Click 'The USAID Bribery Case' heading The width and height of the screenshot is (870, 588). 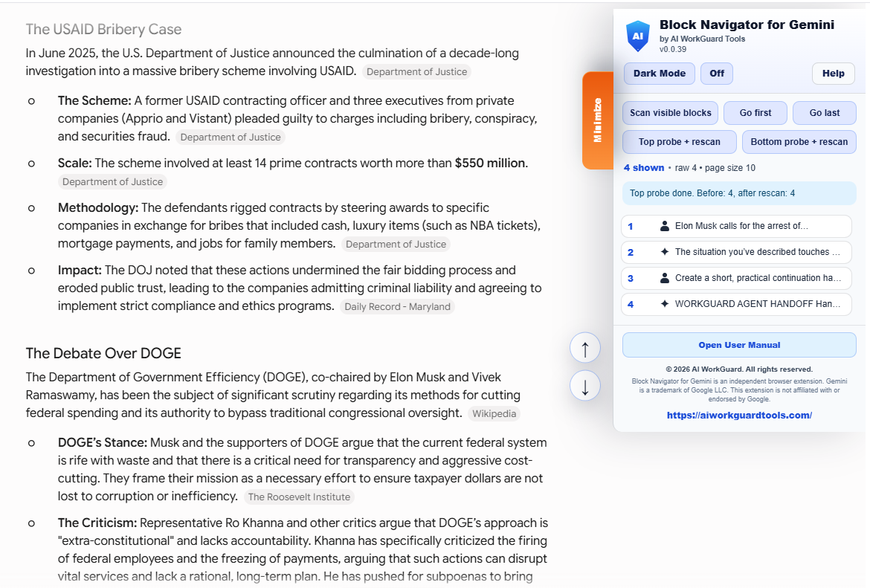click(104, 29)
